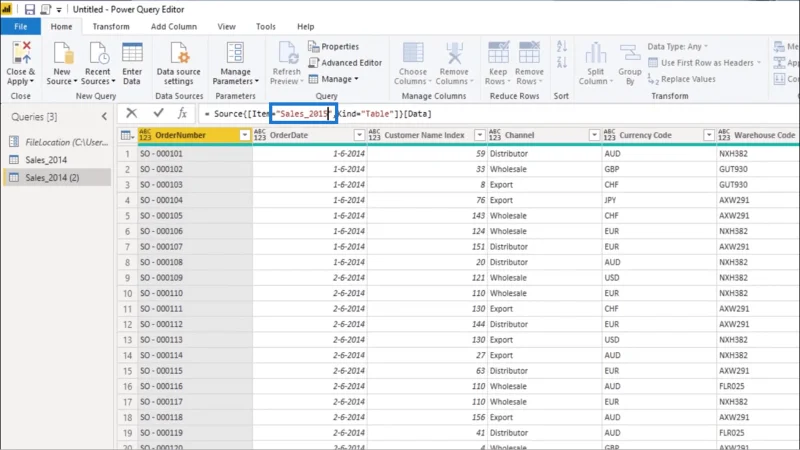Click the fx add step icon
Viewport: 800px width, 450px height.
183,113
